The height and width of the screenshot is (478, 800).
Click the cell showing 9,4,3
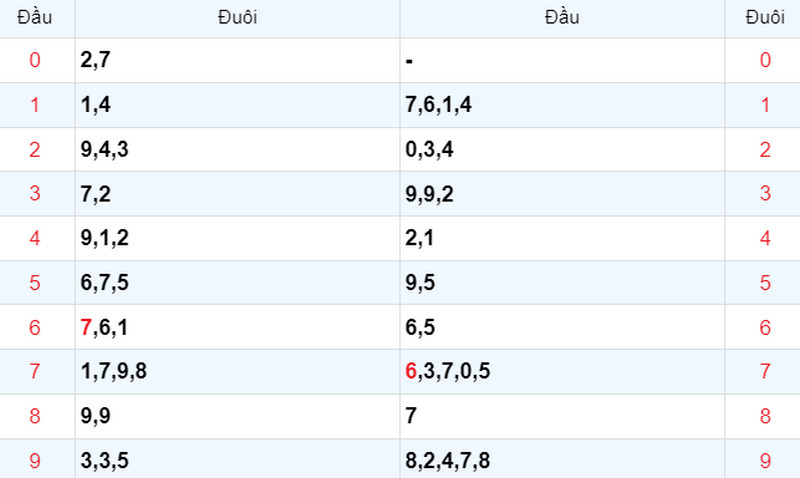tap(237, 149)
